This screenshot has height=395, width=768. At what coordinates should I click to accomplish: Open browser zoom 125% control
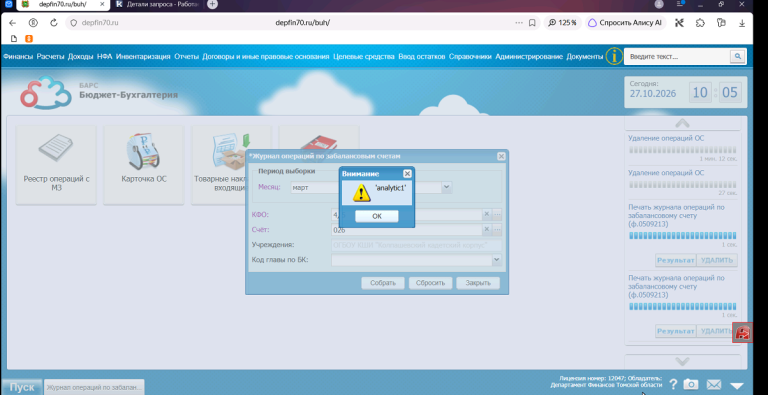[562, 23]
